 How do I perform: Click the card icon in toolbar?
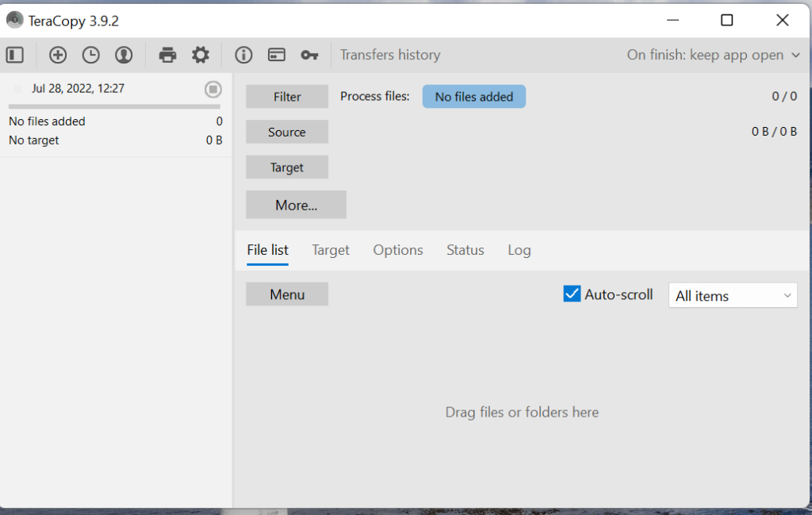coord(277,55)
